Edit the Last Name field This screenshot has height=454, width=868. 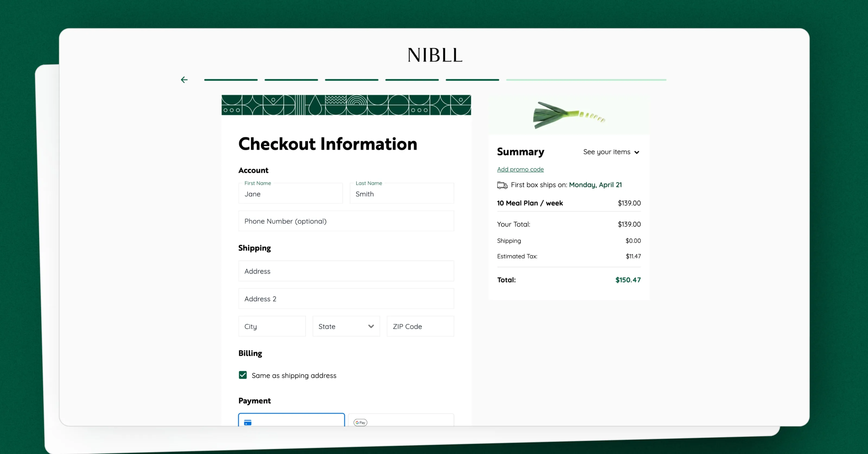(402, 193)
